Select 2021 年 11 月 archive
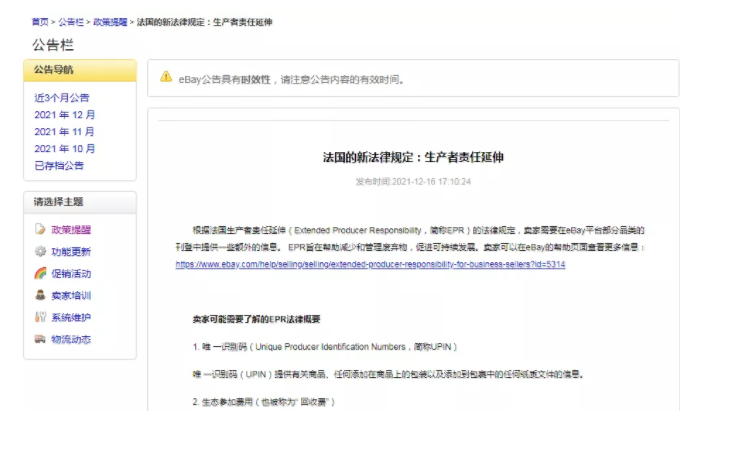 64,132
